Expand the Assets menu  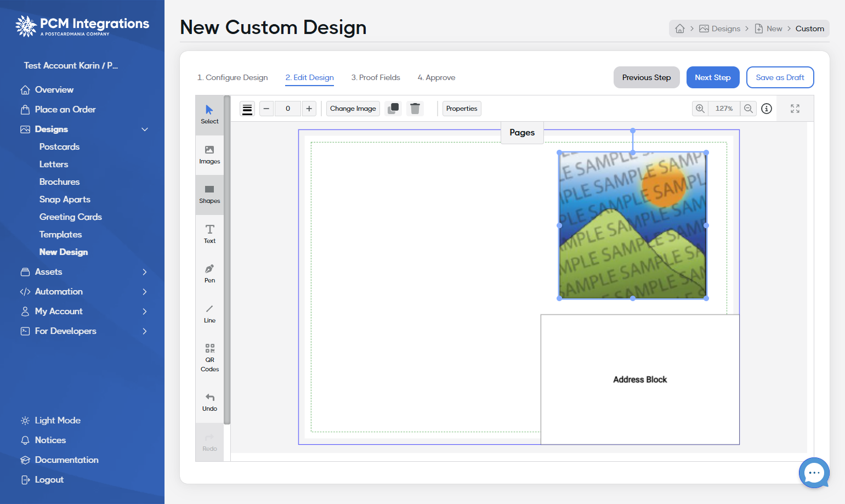coord(145,272)
